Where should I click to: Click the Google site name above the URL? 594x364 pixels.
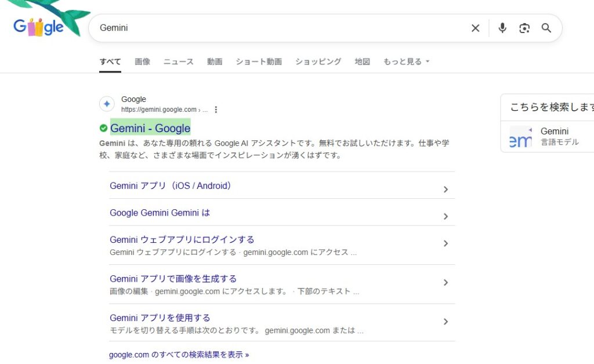pyautogui.click(x=133, y=99)
